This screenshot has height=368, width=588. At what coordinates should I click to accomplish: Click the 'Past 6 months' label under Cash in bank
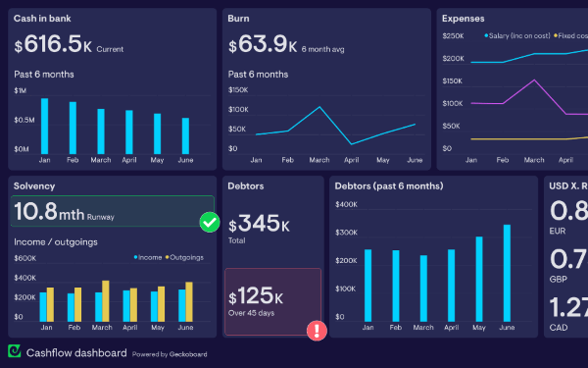[x=44, y=75]
